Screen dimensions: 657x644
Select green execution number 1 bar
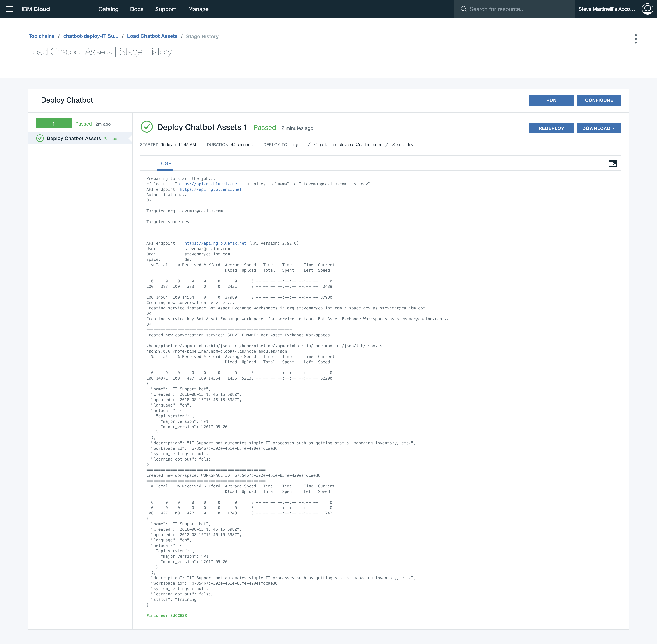coord(53,123)
